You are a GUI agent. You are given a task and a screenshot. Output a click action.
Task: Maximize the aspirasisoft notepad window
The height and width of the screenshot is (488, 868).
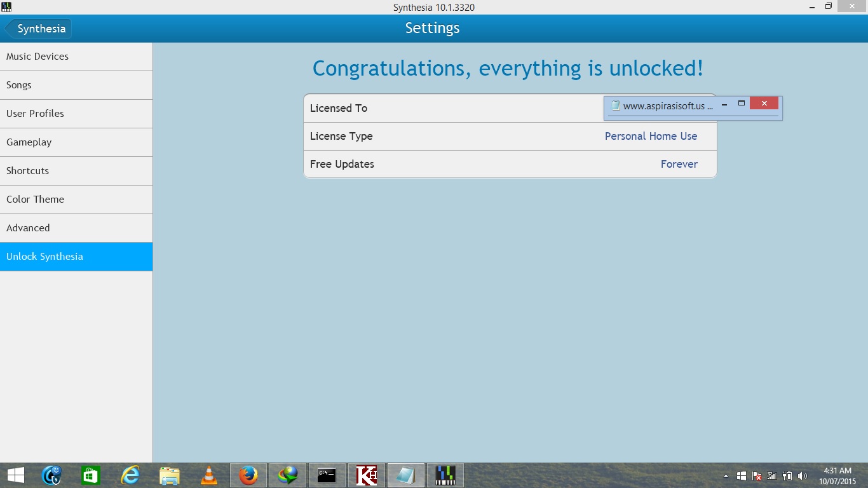coord(741,104)
